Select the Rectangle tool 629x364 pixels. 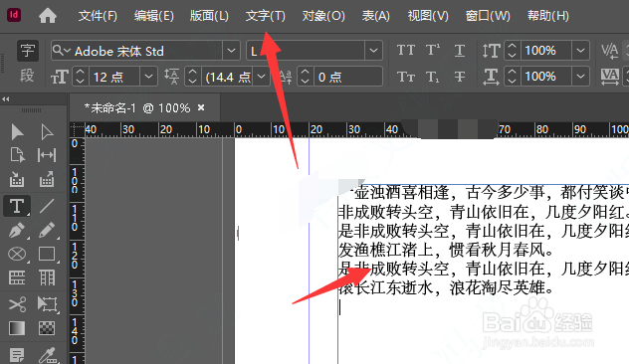coord(47,255)
